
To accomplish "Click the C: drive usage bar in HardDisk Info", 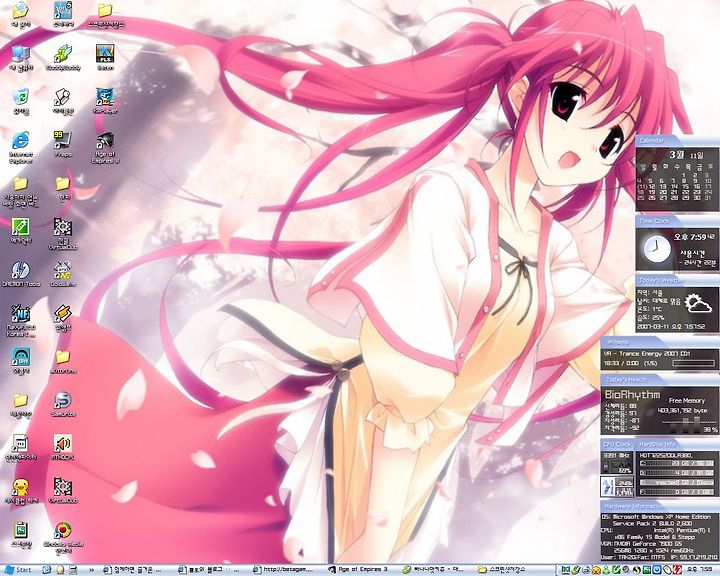I will (676, 464).
